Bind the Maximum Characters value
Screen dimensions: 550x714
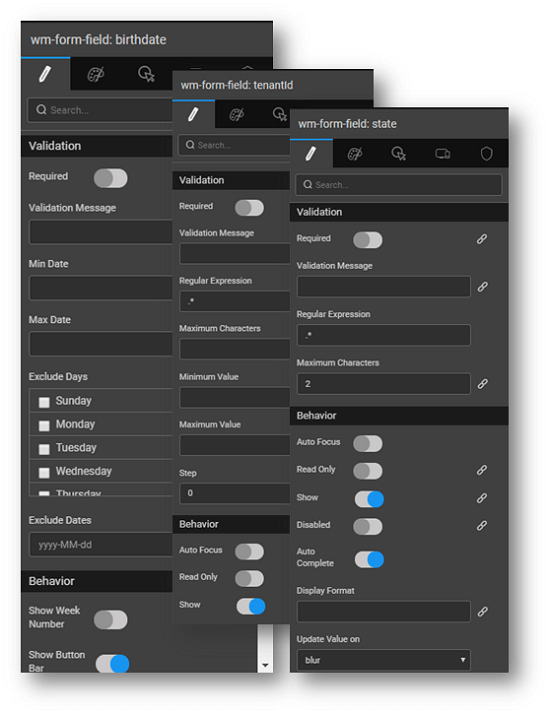483,384
